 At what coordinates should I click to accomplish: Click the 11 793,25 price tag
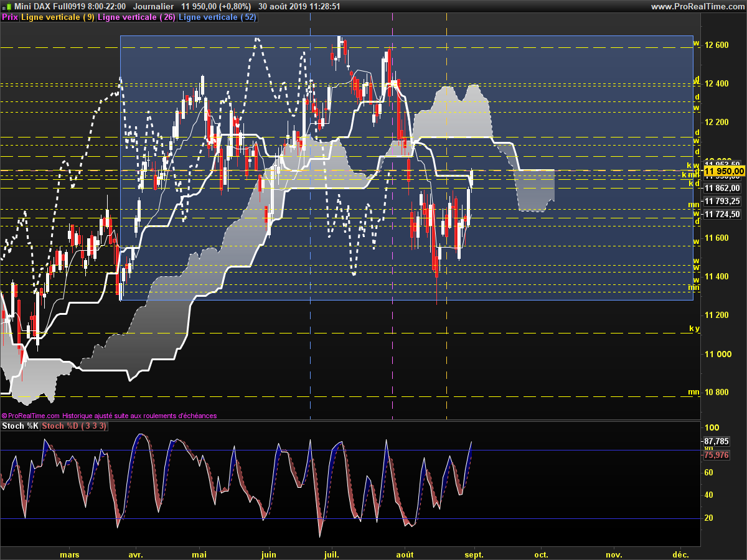(722, 201)
